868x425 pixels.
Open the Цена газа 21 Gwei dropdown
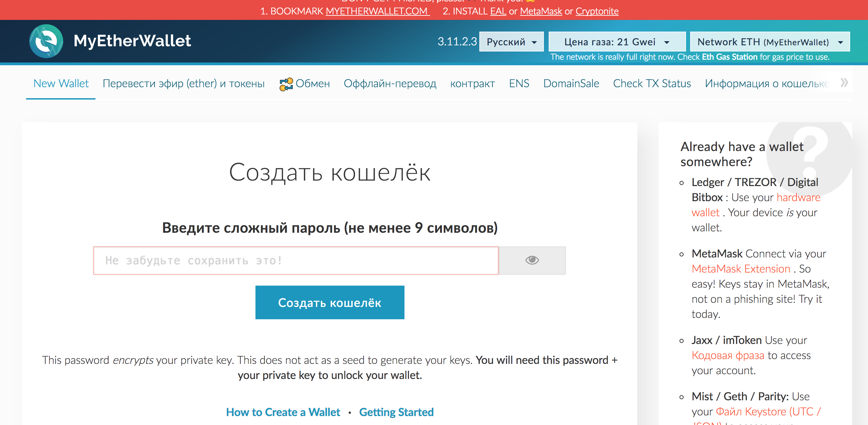coord(617,42)
